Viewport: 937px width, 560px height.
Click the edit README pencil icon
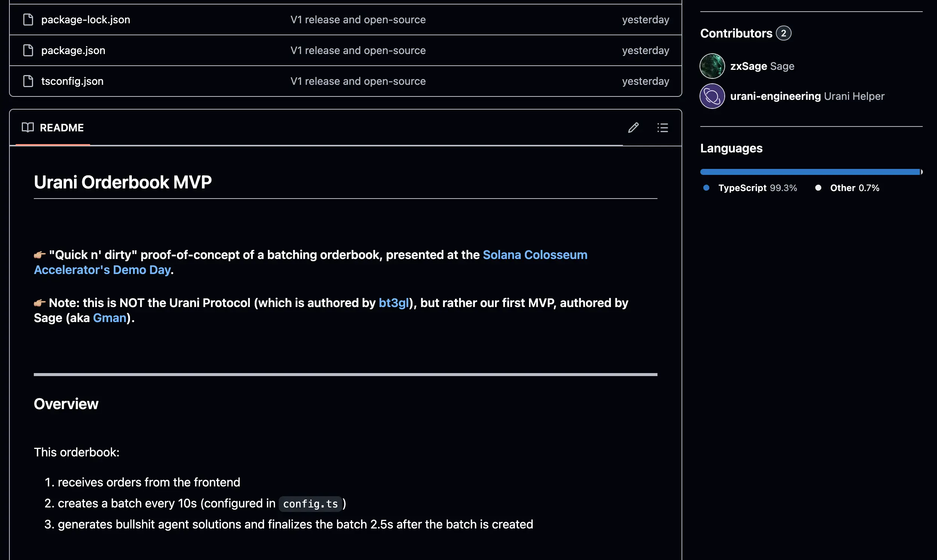pyautogui.click(x=633, y=128)
